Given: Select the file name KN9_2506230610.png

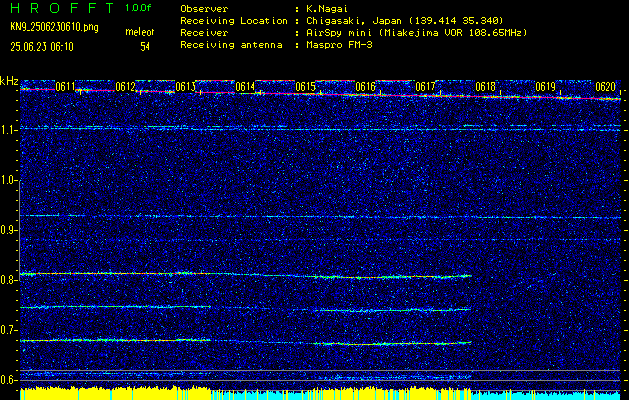Looking at the screenshot, I should tap(54, 27).
